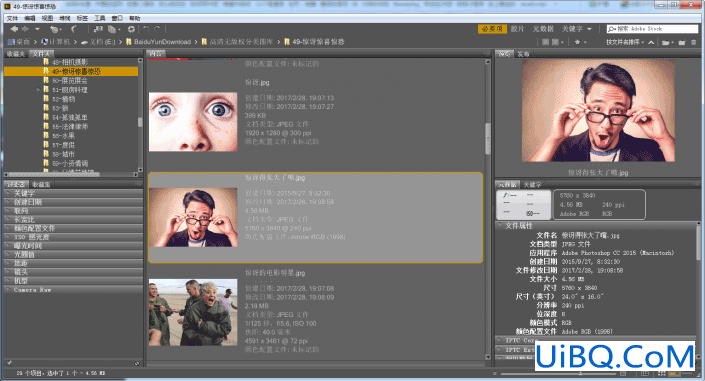Click the refine/output globe icon
Image resolution: width=705 pixels, height=381 pixels.
131,29
